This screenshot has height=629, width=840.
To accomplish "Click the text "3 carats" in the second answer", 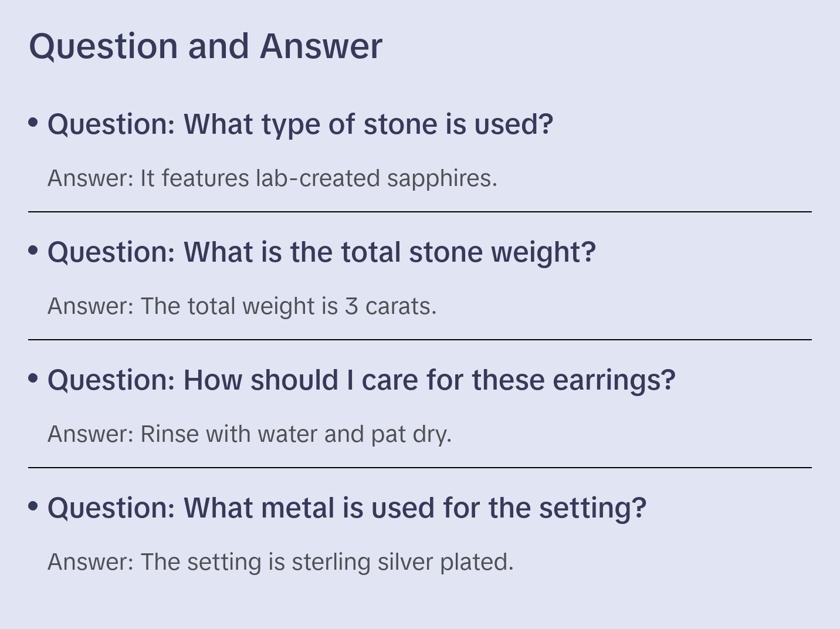I will 389,306.
